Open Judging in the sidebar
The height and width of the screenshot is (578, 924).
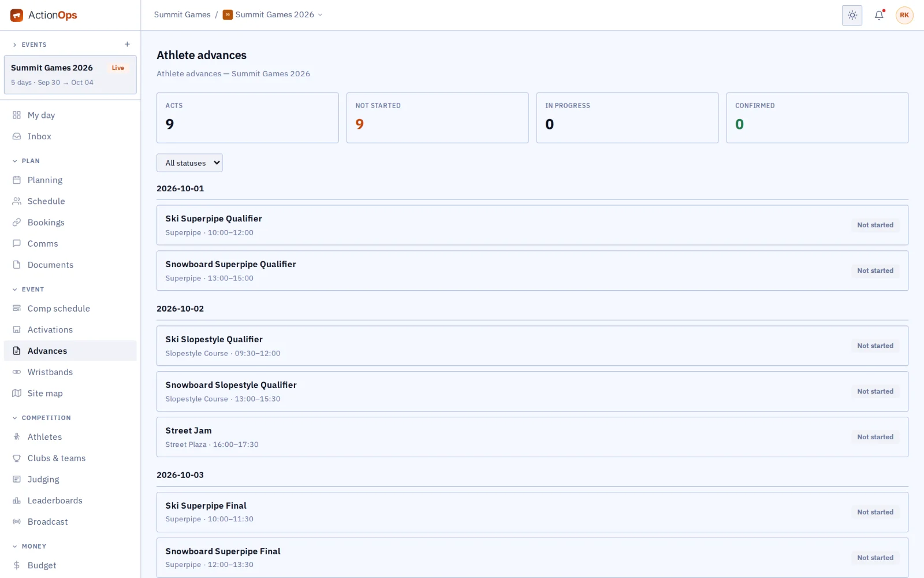[70, 479]
